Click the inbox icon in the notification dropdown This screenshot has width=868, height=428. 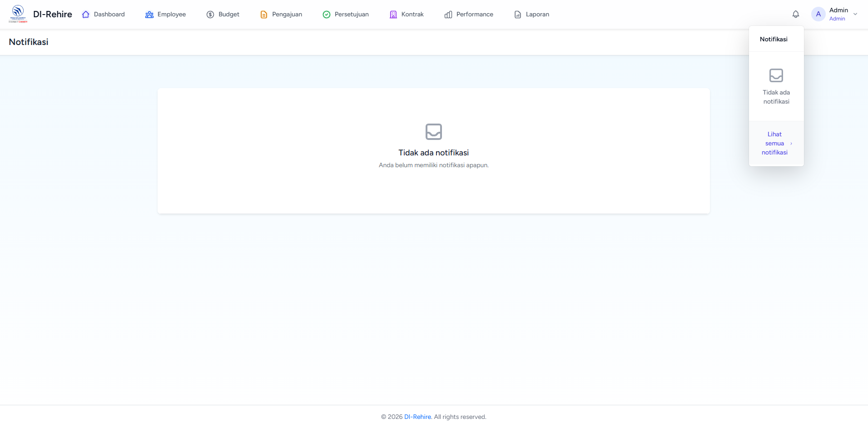click(x=776, y=75)
